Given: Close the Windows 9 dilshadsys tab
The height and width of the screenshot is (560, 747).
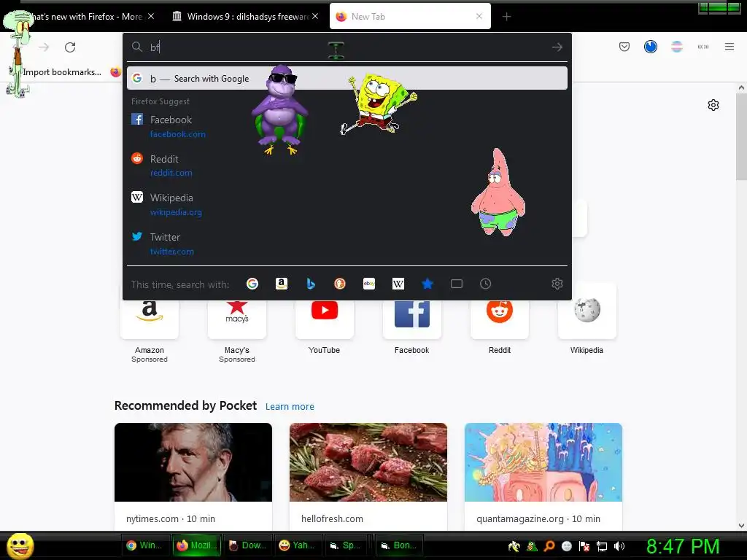Looking at the screenshot, I should click(x=315, y=16).
